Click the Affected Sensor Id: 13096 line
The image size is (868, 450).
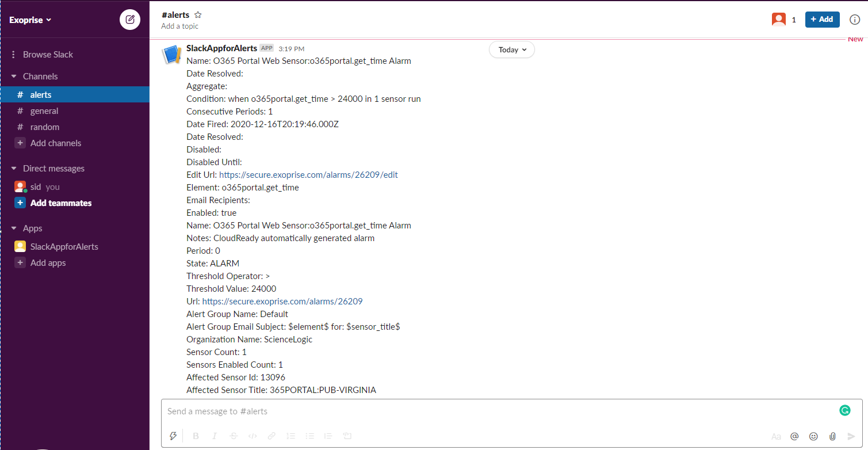(x=236, y=377)
